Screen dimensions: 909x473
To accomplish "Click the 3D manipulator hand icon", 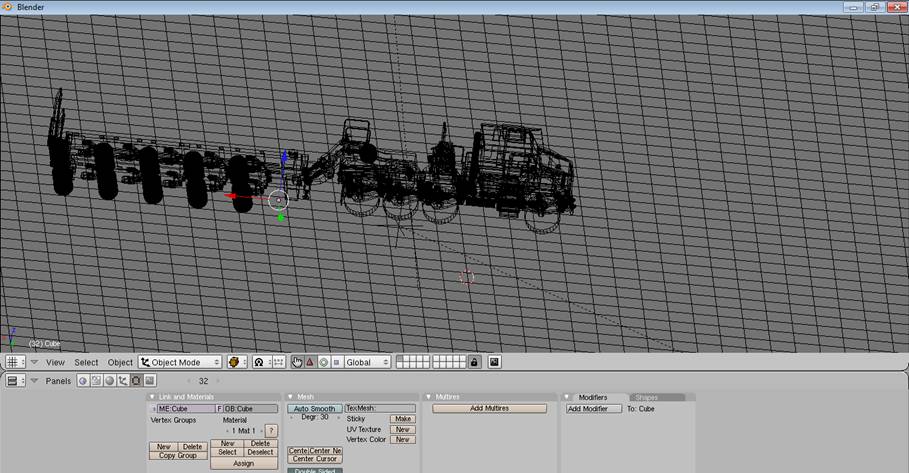I will click(x=297, y=362).
